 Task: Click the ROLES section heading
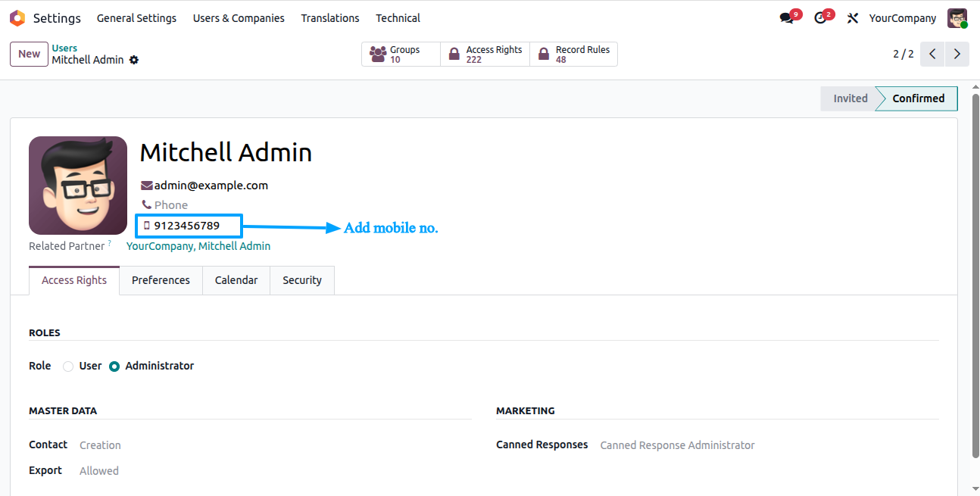(45, 333)
